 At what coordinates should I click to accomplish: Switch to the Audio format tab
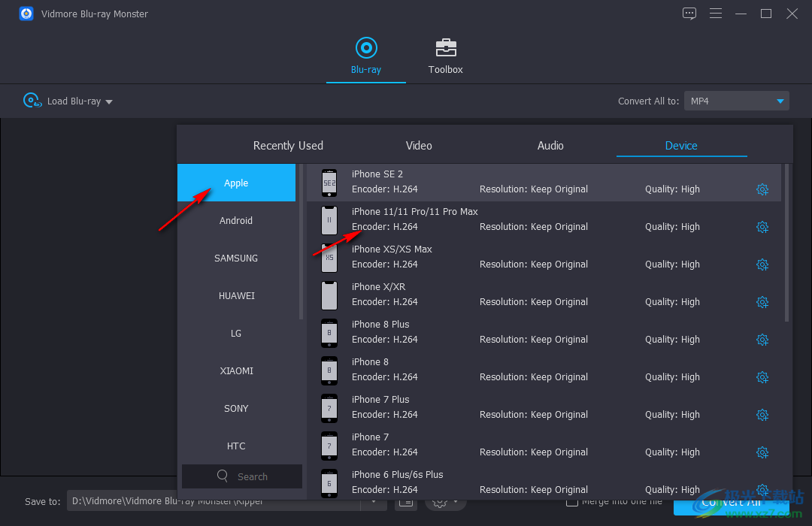[x=550, y=146]
